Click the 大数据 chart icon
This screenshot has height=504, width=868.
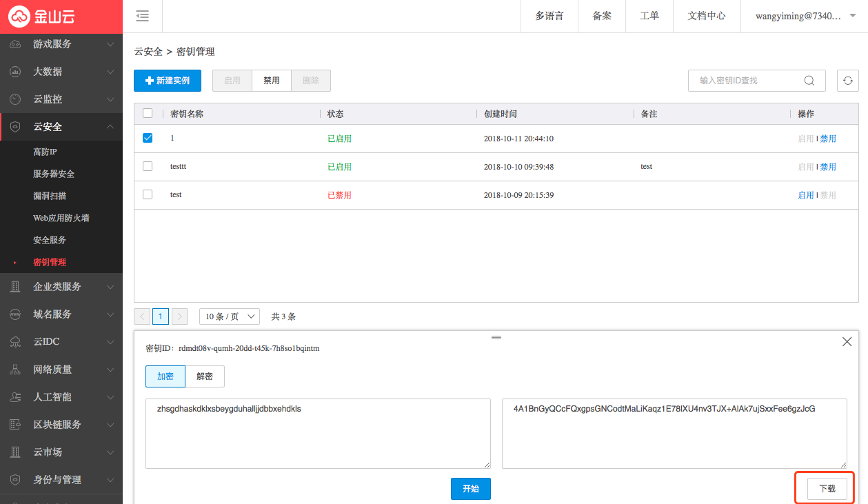pyautogui.click(x=15, y=72)
